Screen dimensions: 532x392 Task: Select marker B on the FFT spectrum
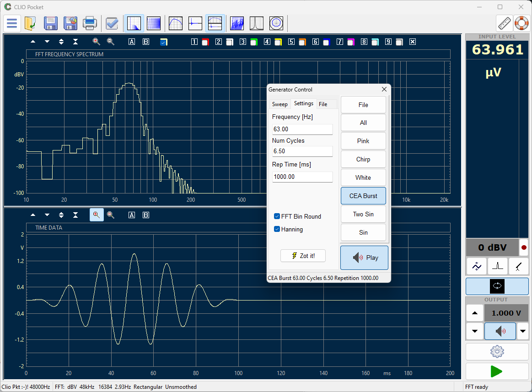146,42
